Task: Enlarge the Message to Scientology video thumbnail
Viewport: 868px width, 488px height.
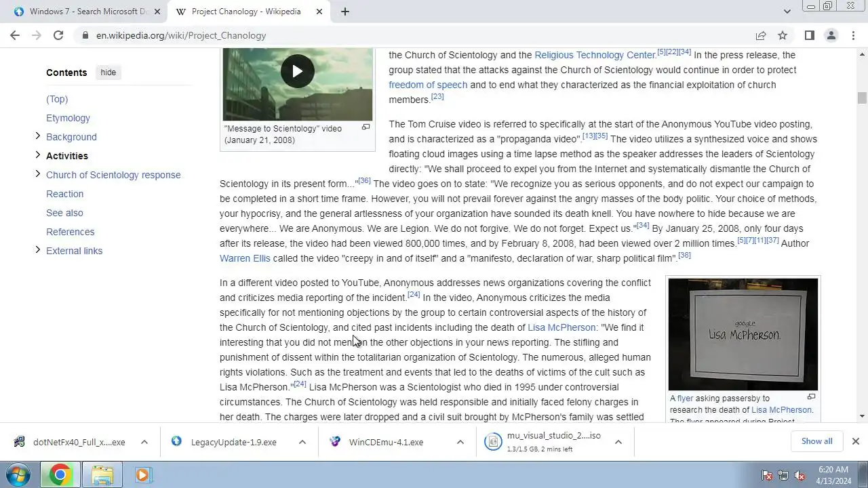Action: [x=366, y=127]
